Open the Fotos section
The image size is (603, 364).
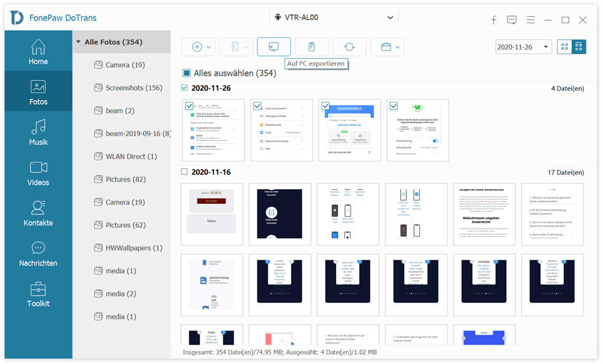(38, 91)
